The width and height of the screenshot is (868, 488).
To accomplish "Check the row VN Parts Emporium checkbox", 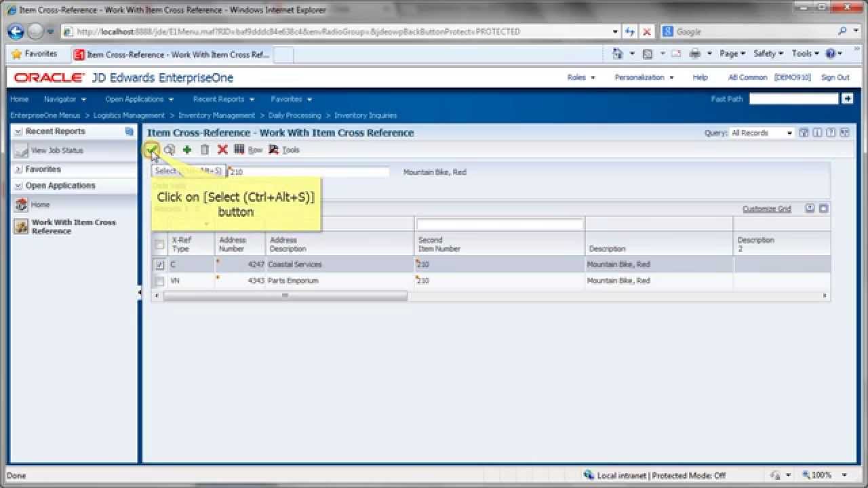I will [x=159, y=281].
